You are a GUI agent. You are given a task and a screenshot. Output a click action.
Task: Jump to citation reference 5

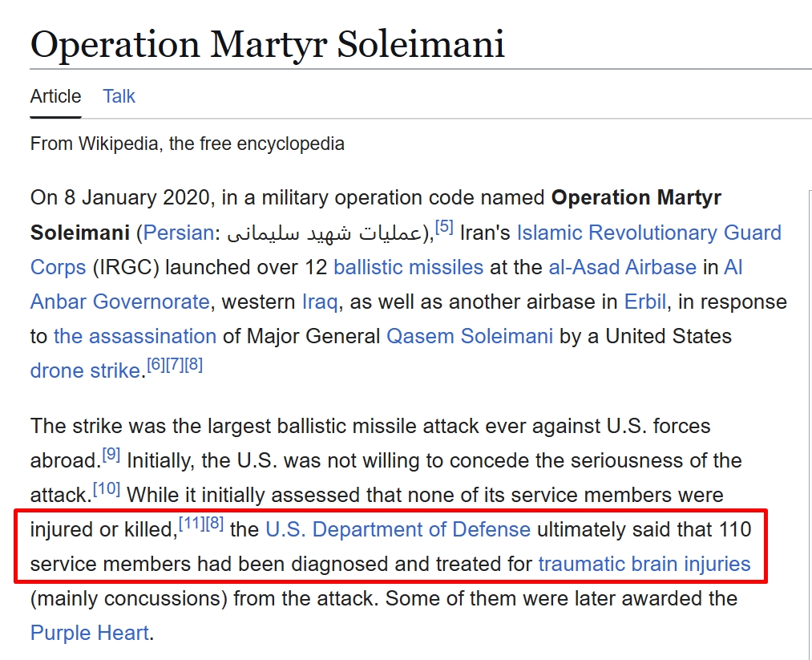pos(444,226)
